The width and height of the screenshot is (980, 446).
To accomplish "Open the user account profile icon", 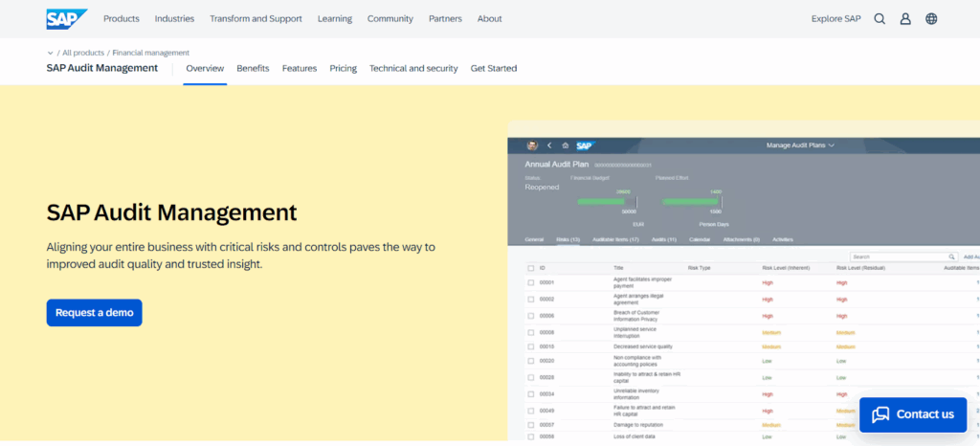I will pos(905,19).
